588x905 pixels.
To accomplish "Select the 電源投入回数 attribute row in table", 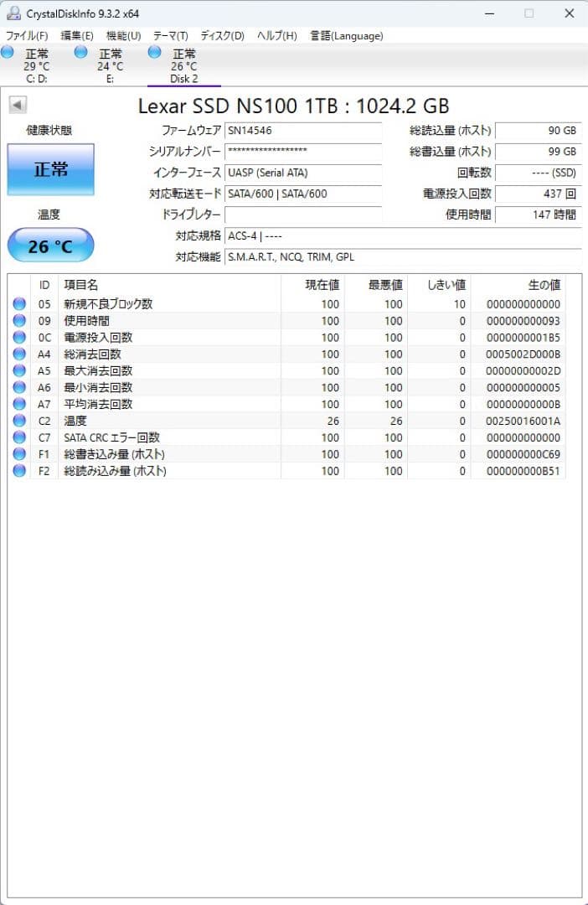I will click(286, 337).
